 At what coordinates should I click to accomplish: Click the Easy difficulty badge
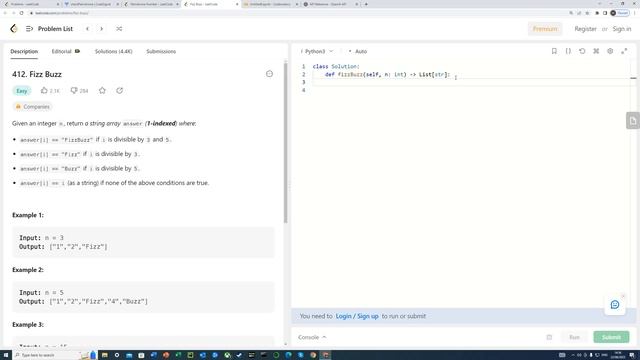pyautogui.click(x=22, y=91)
